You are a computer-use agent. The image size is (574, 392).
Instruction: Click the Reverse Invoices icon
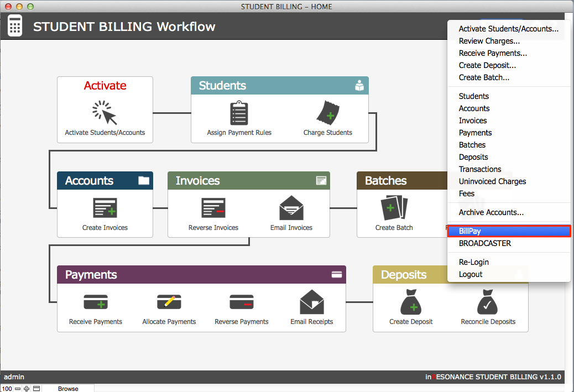(213, 208)
